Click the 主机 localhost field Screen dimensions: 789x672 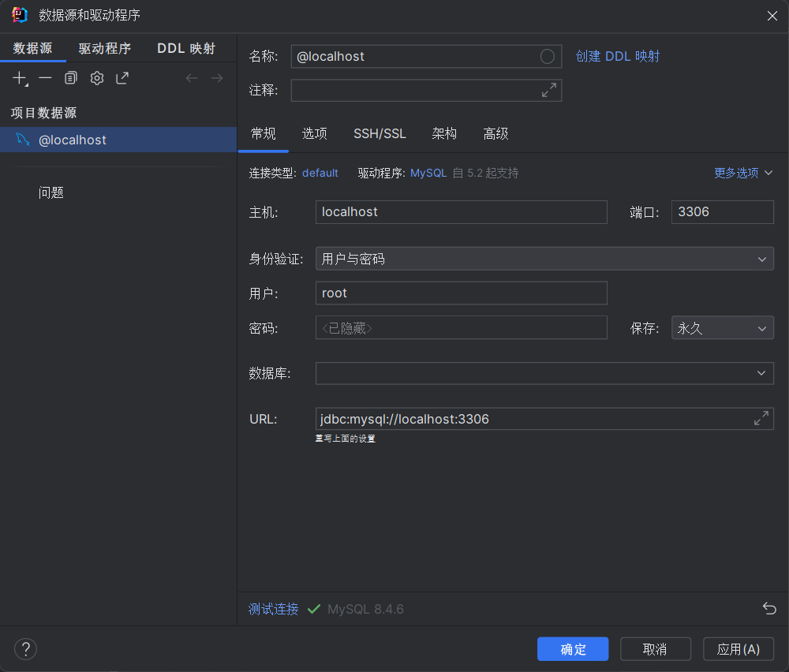[x=461, y=211]
